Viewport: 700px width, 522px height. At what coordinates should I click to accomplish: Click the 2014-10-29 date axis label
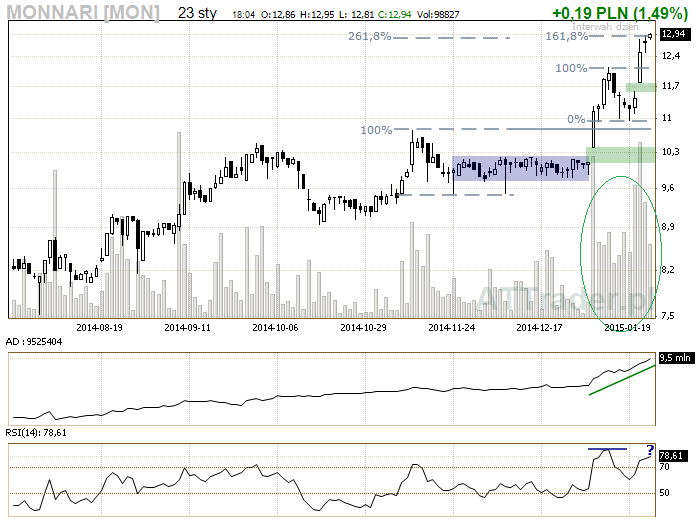point(363,328)
